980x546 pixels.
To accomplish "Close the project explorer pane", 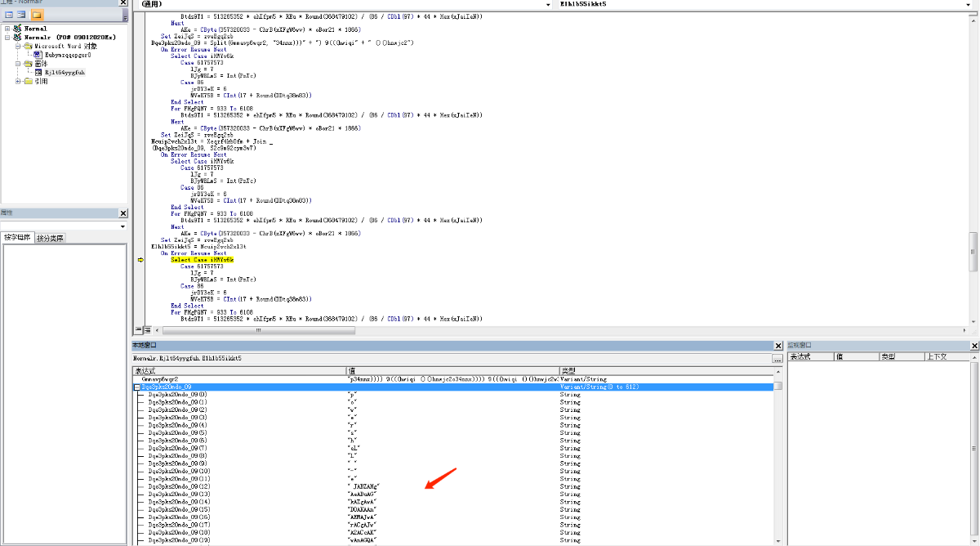I will (123, 2).
